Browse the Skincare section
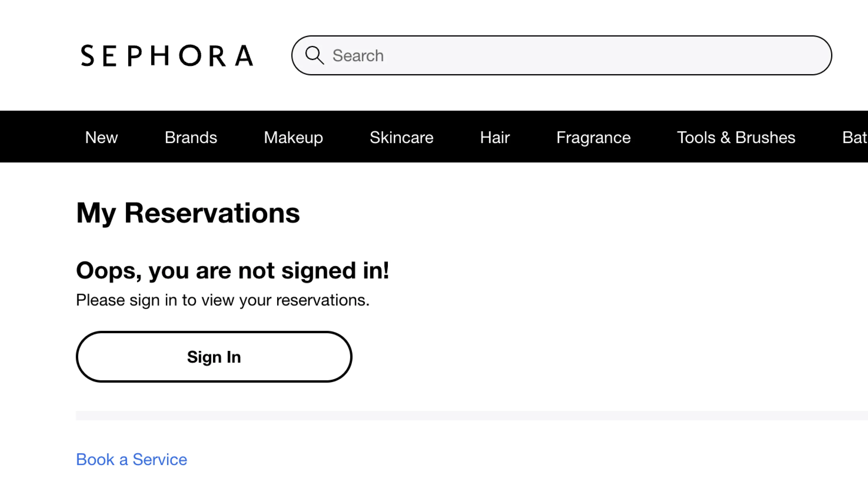Viewport: 868px width, 496px height. click(401, 137)
